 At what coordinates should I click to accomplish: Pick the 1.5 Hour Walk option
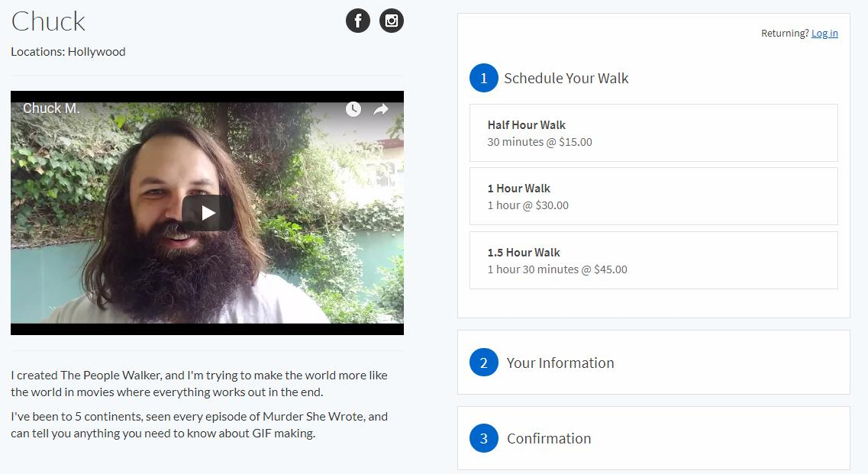pyautogui.click(x=653, y=260)
